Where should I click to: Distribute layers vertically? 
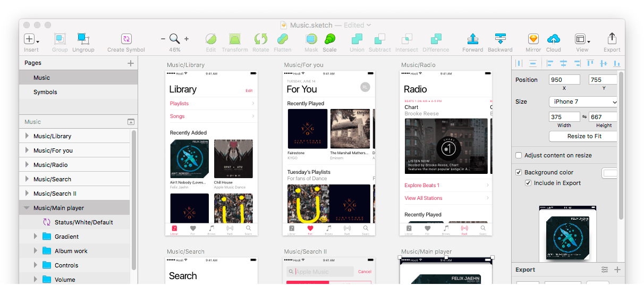click(532, 63)
